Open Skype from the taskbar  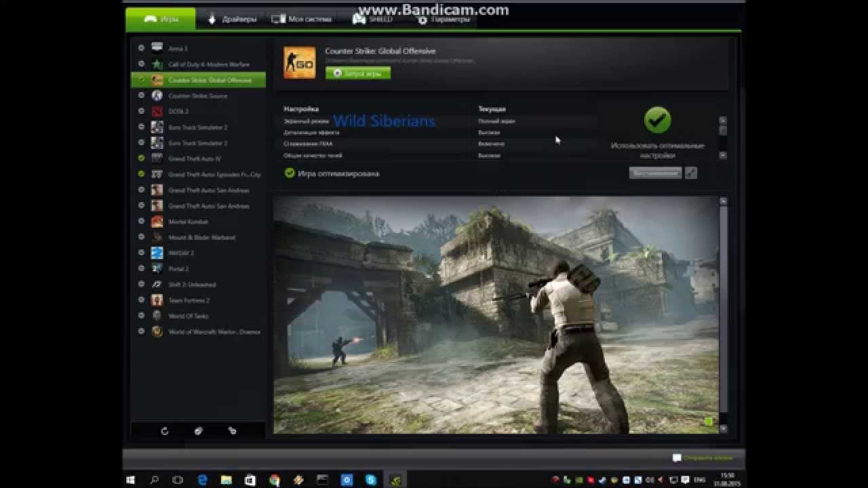click(x=370, y=479)
